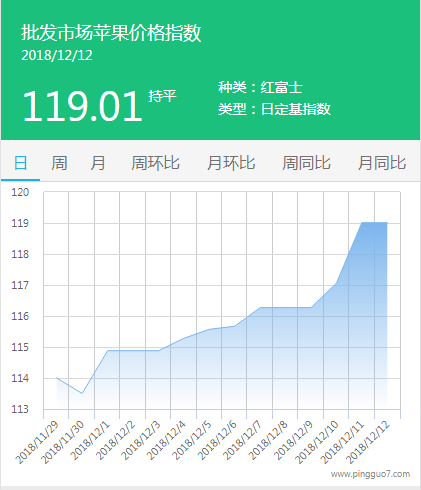Open the 周同比 tab
The width and height of the screenshot is (421, 490).
click(x=306, y=163)
